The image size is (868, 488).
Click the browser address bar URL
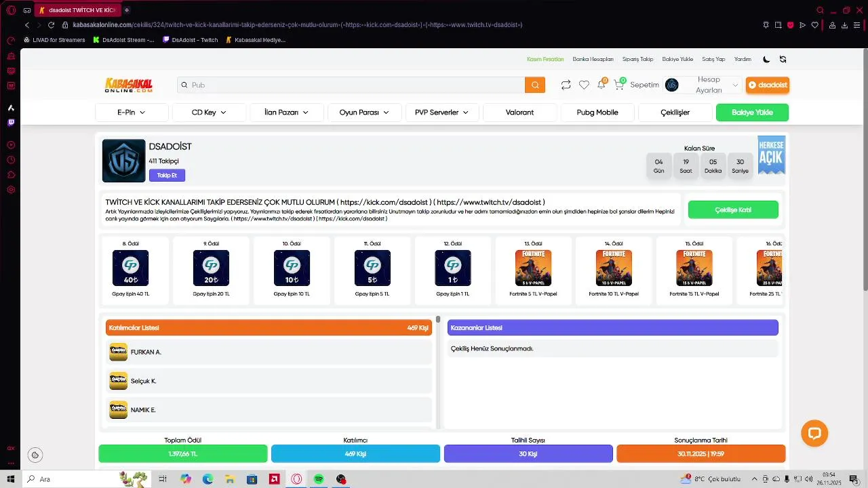coord(297,25)
